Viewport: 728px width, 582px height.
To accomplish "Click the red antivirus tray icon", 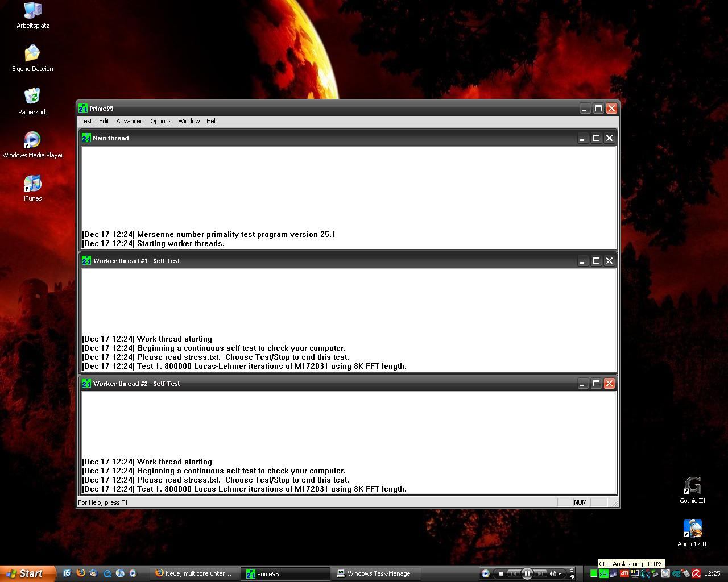I will point(696,573).
